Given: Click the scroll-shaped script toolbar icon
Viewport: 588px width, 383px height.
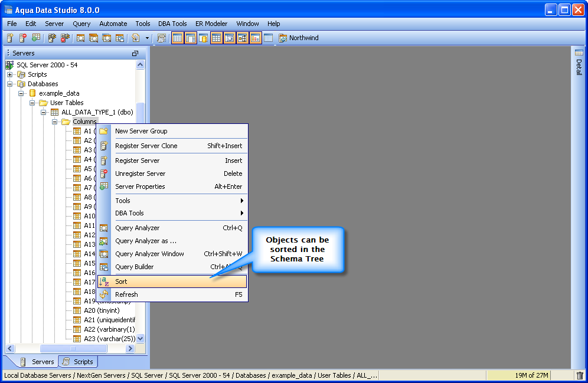Looking at the screenshot, I should point(162,38).
